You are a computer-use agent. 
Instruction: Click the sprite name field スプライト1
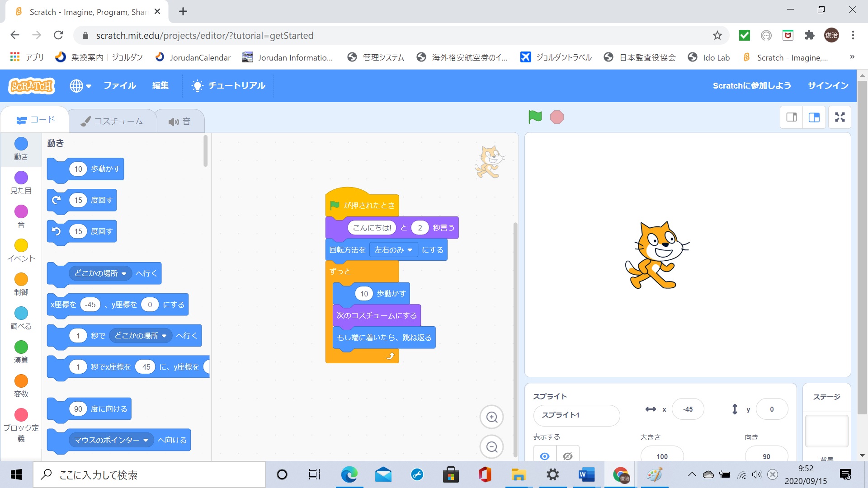[x=576, y=415]
